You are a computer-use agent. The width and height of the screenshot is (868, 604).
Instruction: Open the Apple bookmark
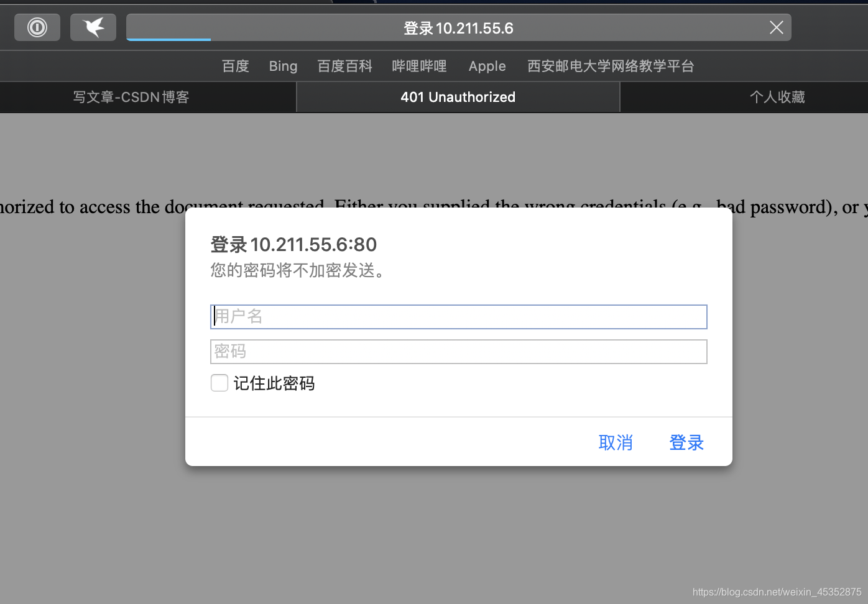coord(487,66)
